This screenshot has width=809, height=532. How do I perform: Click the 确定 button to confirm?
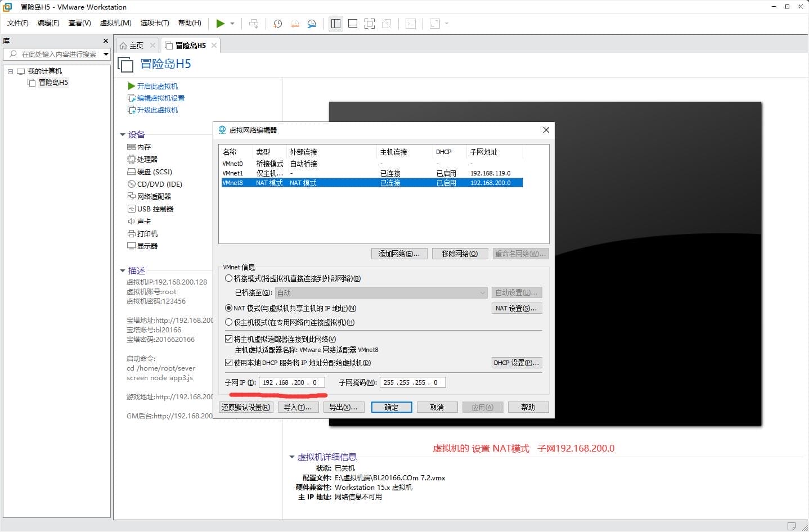[x=391, y=407]
